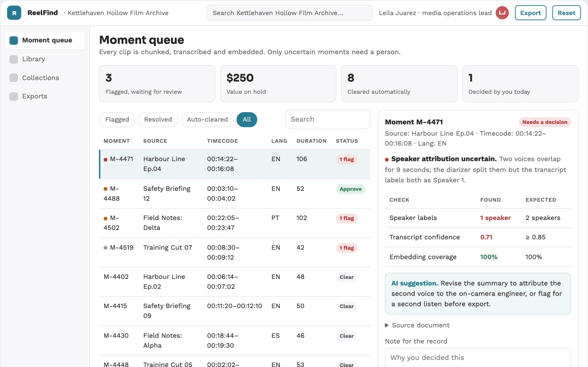The image size is (588, 367).
Task: Open the Flagged, waiting for review card
Action: point(157,84)
